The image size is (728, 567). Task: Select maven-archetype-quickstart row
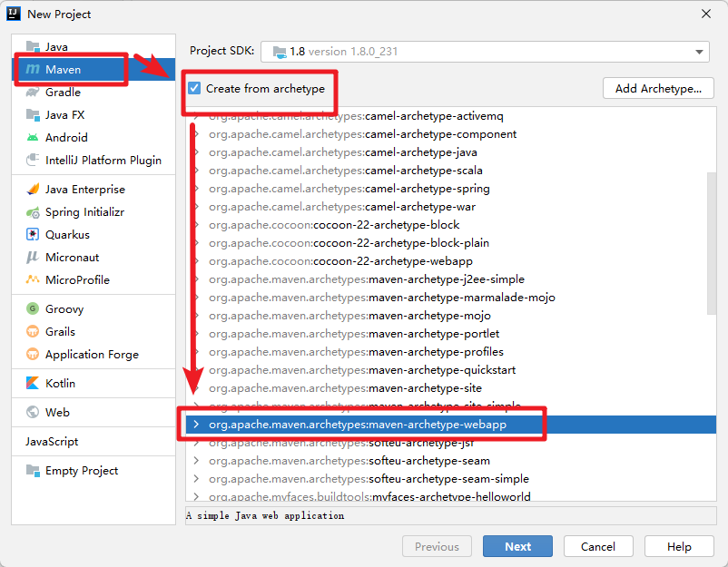coord(451,370)
